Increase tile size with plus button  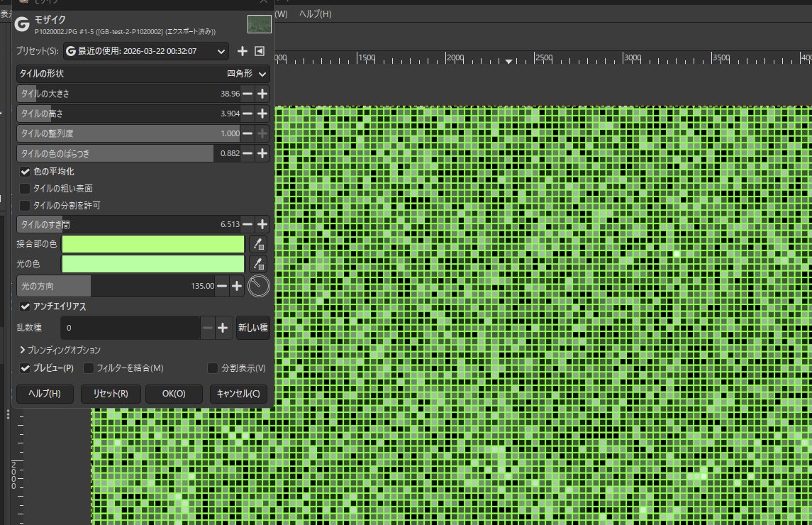pos(262,94)
